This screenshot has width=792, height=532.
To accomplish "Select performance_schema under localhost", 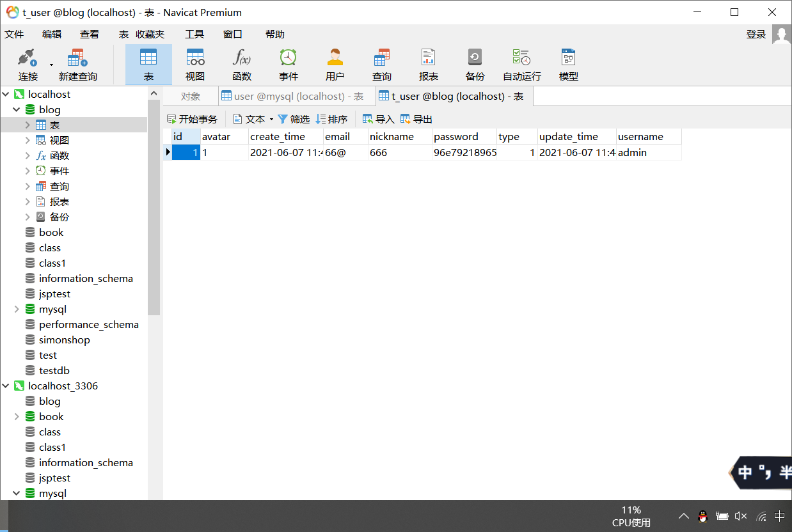I will 88,324.
